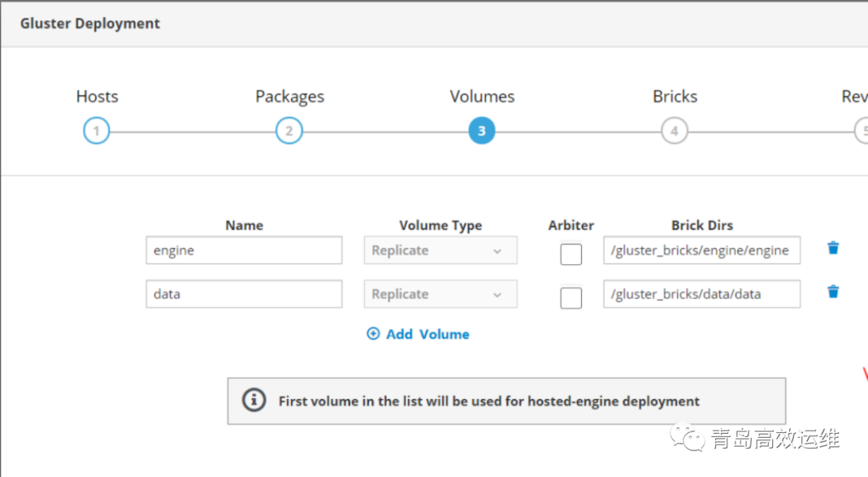Select the Bricks step label
The image size is (868, 477).
coord(675,96)
